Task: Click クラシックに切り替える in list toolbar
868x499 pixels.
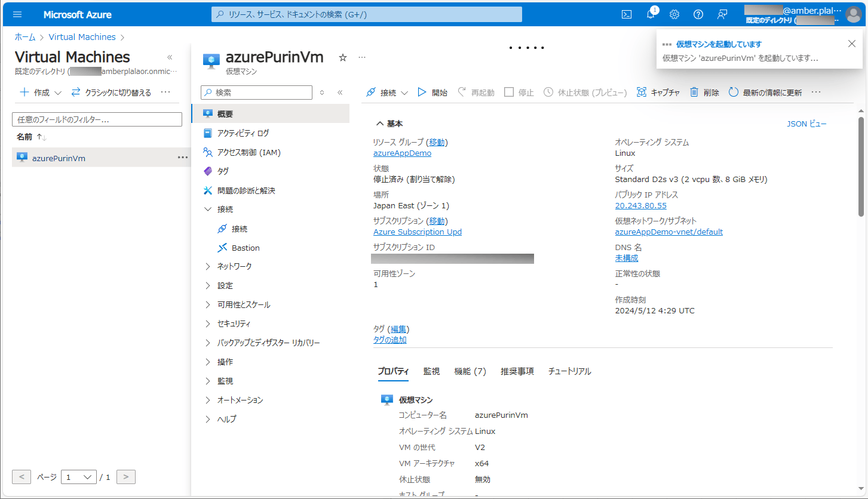Action: [x=111, y=93]
